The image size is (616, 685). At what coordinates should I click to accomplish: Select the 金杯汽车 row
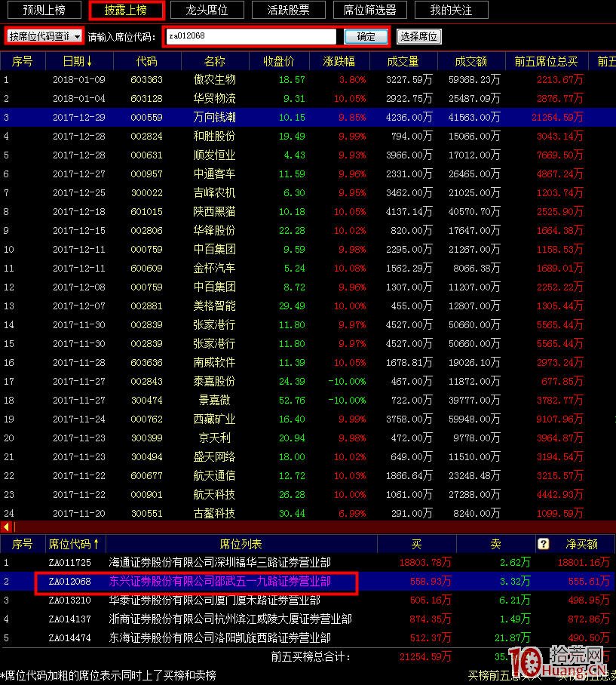pos(308,269)
